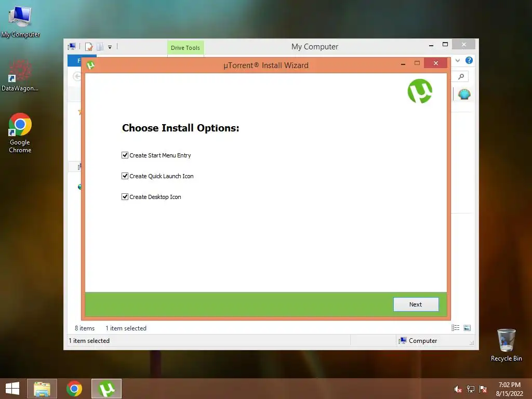This screenshot has width=532, height=399.
Task: Switch to large icons view in status bar
Action: click(x=467, y=328)
